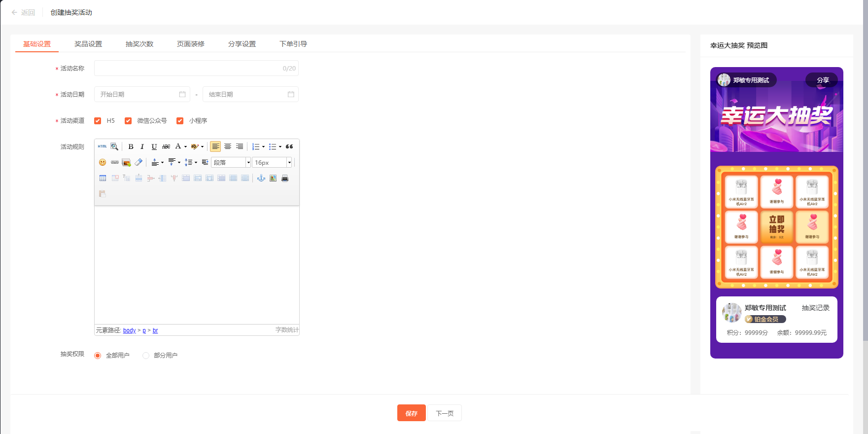The width and height of the screenshot is (868, 434).
Task: Apply text highlight background color
Action: point(195,146)
